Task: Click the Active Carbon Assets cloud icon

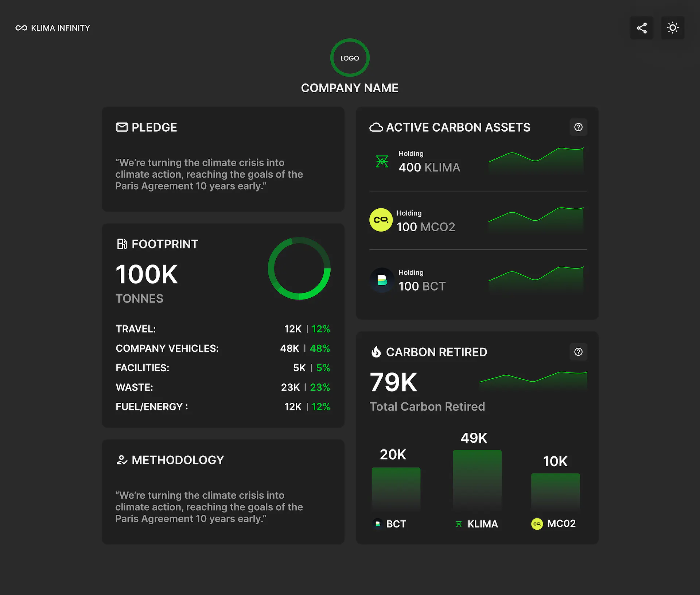Action: (x=376, y=127)
